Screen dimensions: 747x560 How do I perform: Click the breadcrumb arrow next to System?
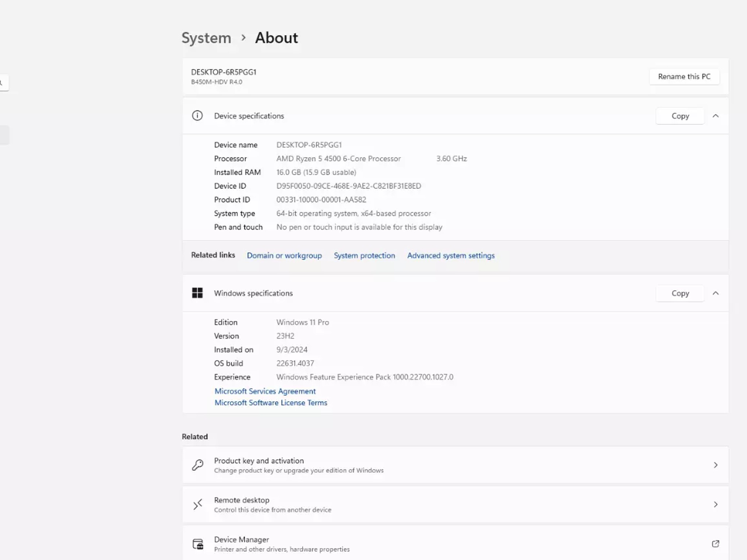(x=243, y=38)
